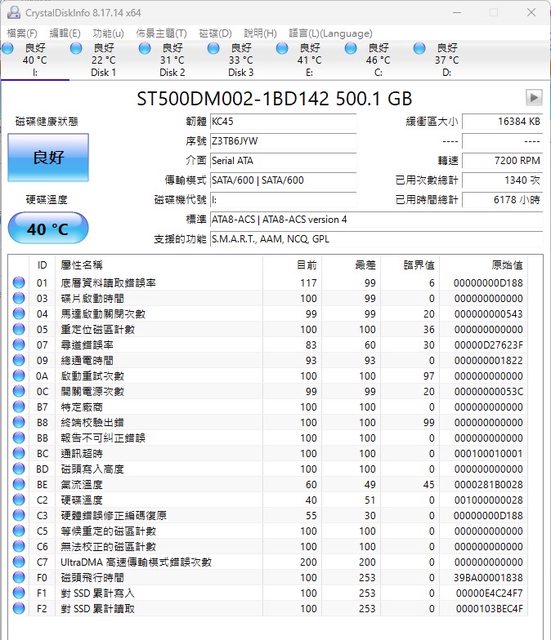This screenshot has width=551, height=640.
Task: Switch to the D: drive tab
Action: tap(447, 60)
